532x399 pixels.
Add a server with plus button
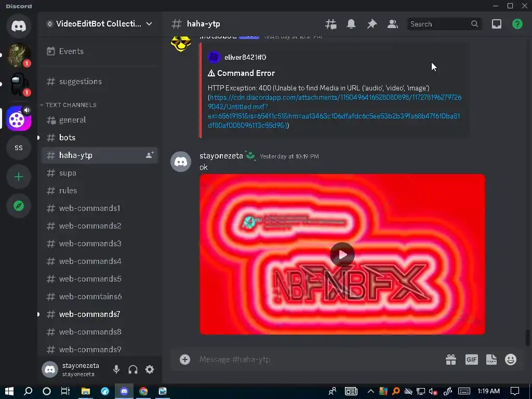(x=19, y=177)
